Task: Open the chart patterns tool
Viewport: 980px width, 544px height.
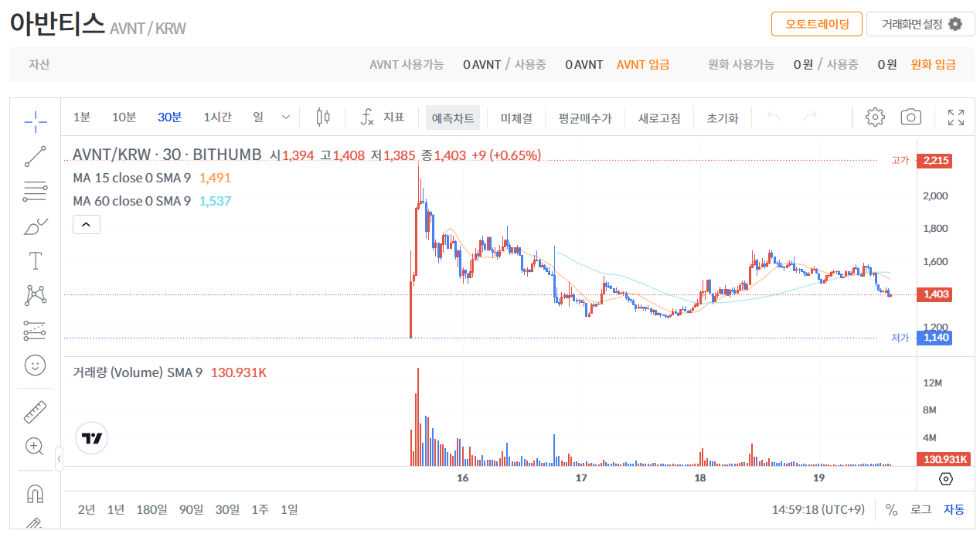Action: 35,295
